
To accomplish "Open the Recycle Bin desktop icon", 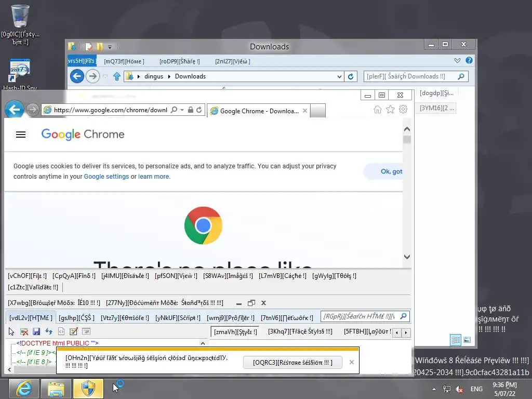I will 20,24.
